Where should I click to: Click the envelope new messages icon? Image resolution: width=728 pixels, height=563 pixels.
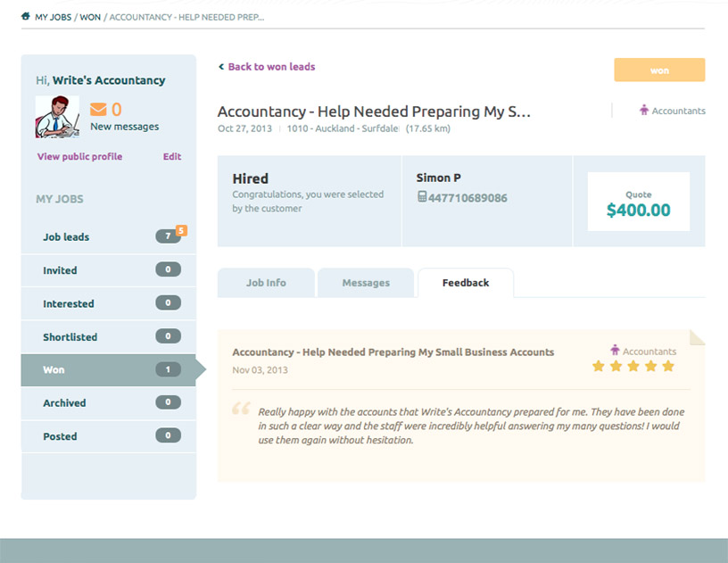click(x=98, y=110)
